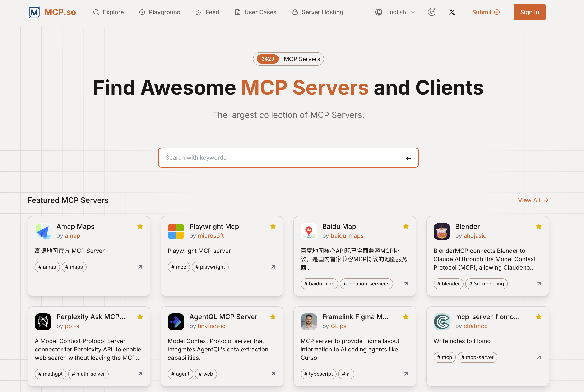Open the Feed navigation item
This screenshot has width=584, height=392.
[x=208, y=12]
